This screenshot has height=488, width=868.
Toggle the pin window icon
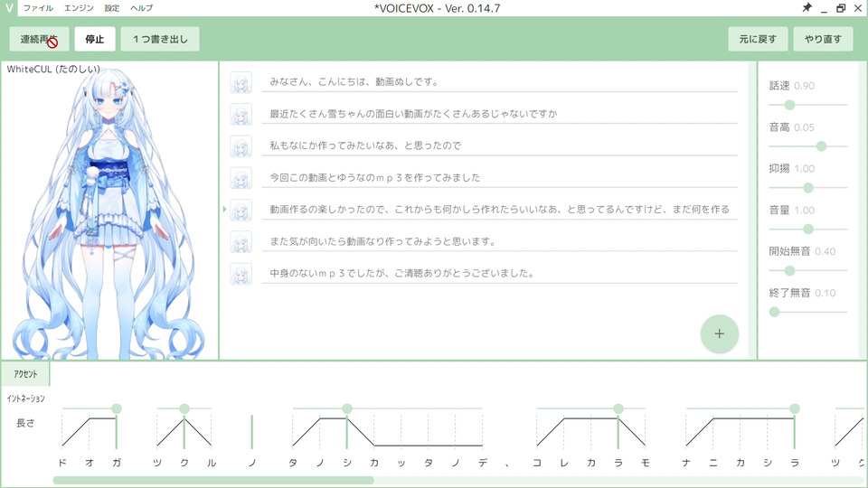[x=807, y=8]
